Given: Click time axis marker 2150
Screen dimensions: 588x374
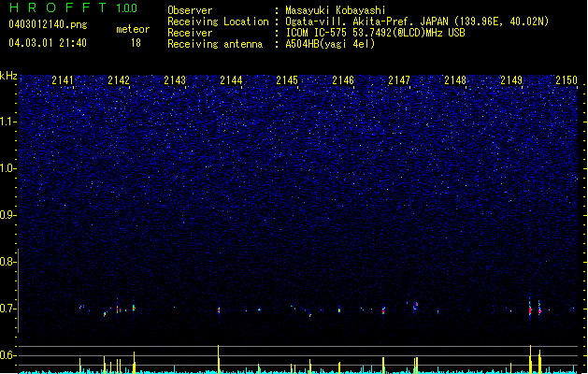Looking at the screenshot, I should coord(566,80).
